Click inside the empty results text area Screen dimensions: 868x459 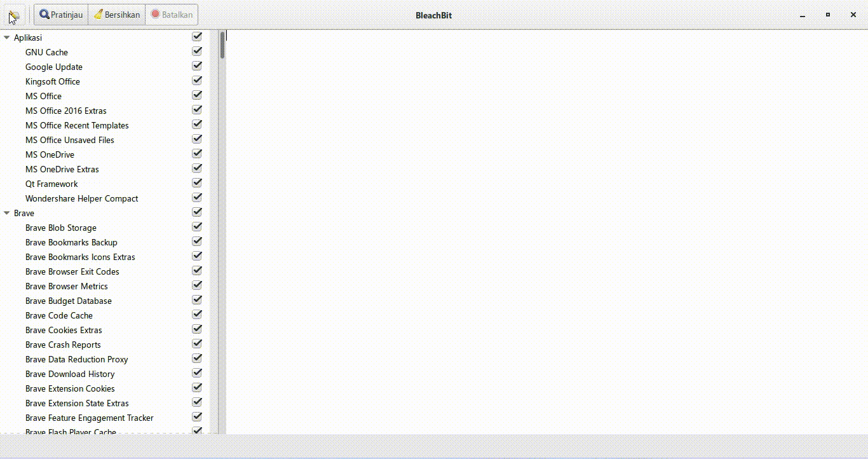pos(546,232)
